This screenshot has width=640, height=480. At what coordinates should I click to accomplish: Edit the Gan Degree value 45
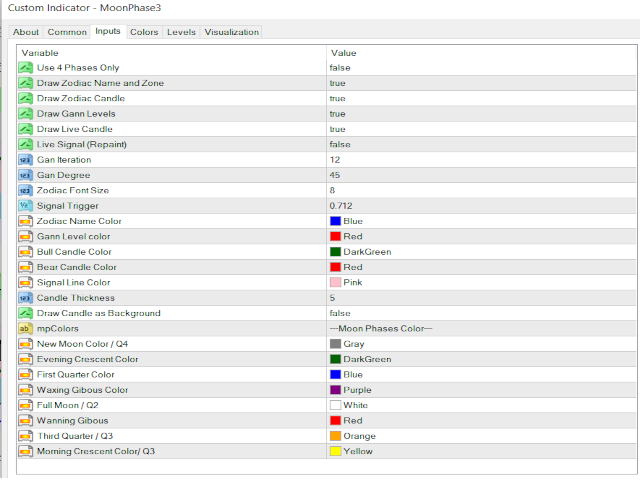pyautogui.click(x=335, y=176)
